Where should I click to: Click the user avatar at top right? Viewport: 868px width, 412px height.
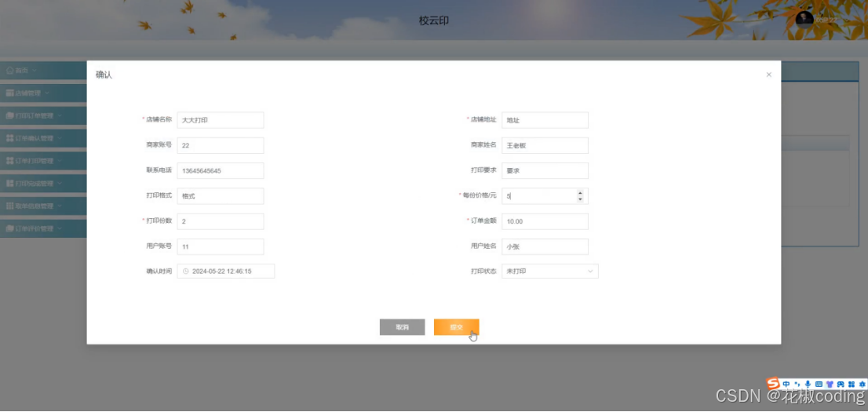click(x=804, y=20)
